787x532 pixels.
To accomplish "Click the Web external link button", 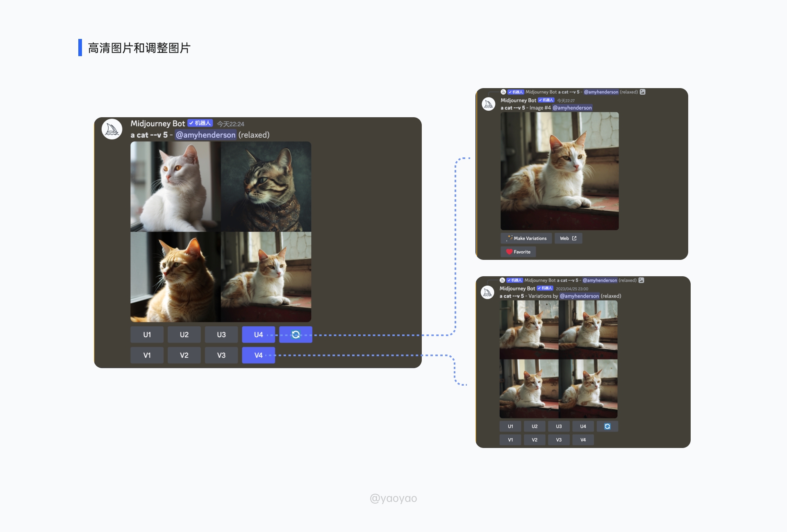I will point(568,238).
